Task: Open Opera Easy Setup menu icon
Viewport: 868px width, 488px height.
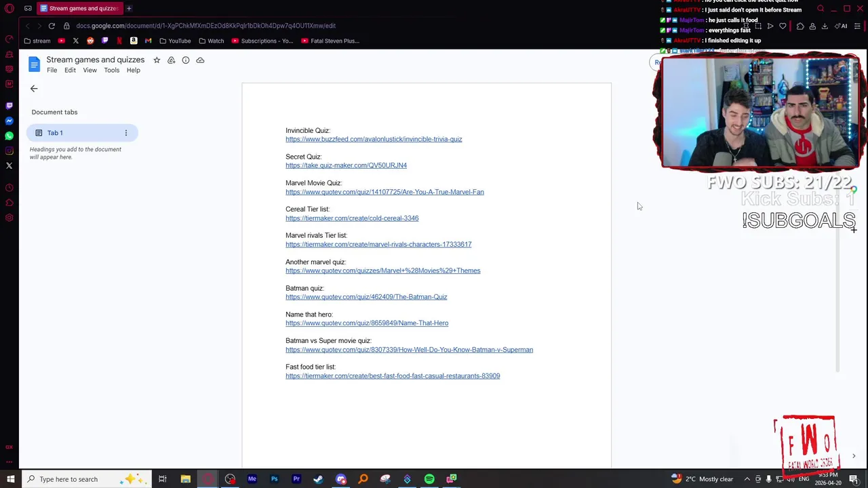Action: 857,26
